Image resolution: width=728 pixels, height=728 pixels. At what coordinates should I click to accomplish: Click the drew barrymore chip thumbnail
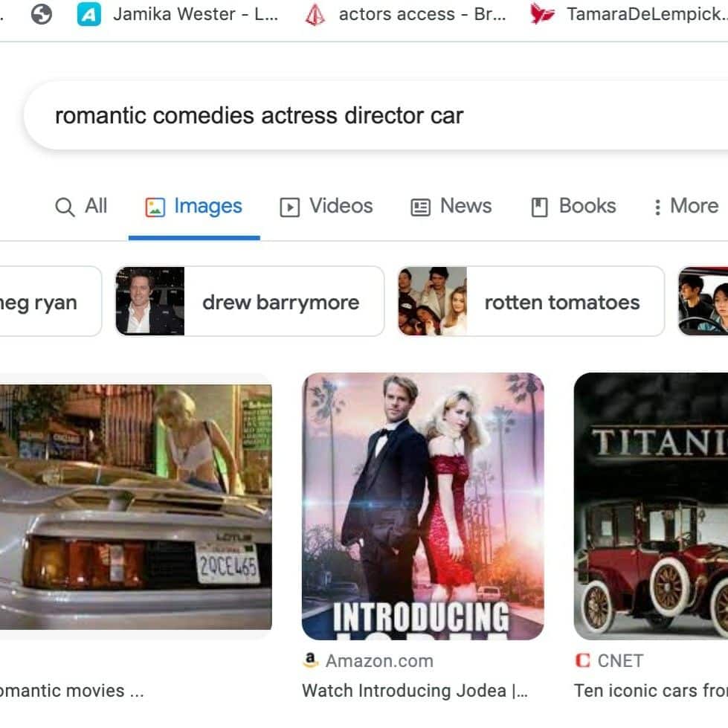150,301
